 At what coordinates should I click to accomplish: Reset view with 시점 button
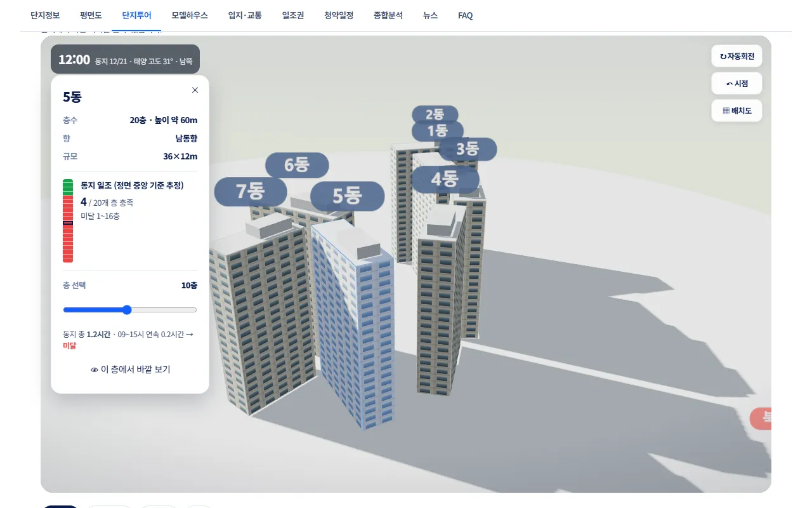click(x=737, y=83)
